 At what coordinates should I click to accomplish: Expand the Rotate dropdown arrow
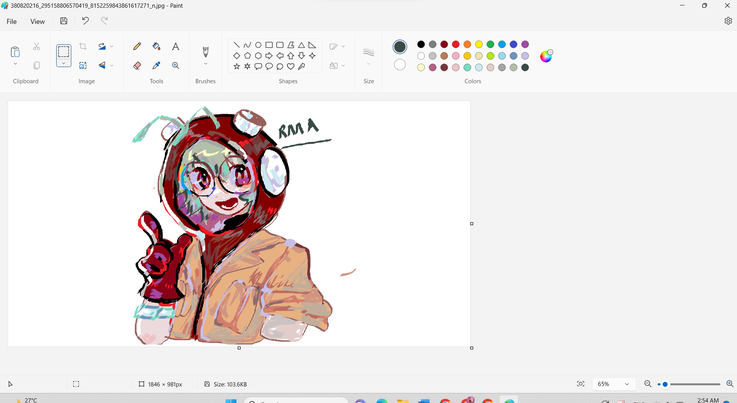pyautogui.click(x=112, y=46)
